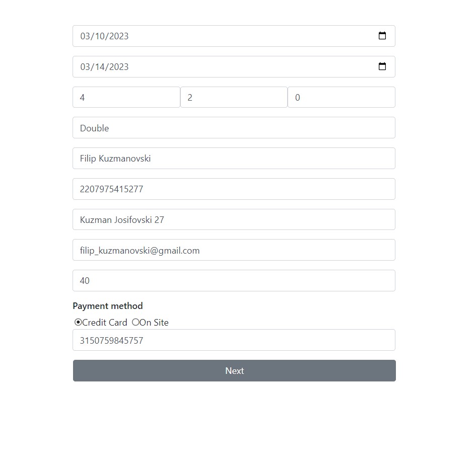Click the year in the 03/10/2023 date
This screenshot has height=467, width=476.
point(118,36)
